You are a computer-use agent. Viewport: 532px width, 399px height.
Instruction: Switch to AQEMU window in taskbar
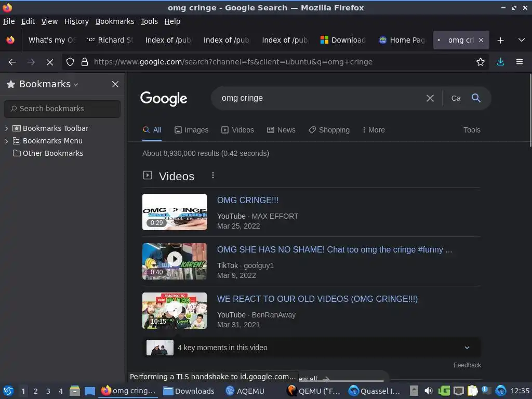coord(245,391)
